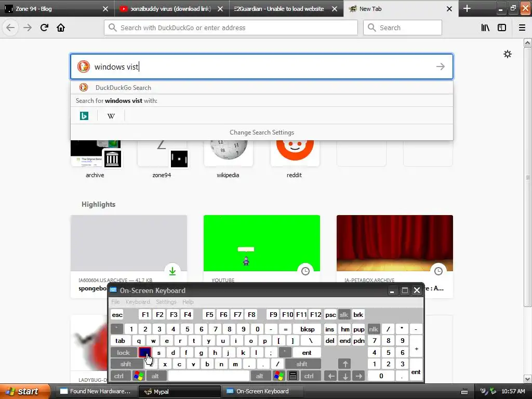Screen dimensions: 532x399
Task: Open new tab page settings gear
Action: click(507, 54)
